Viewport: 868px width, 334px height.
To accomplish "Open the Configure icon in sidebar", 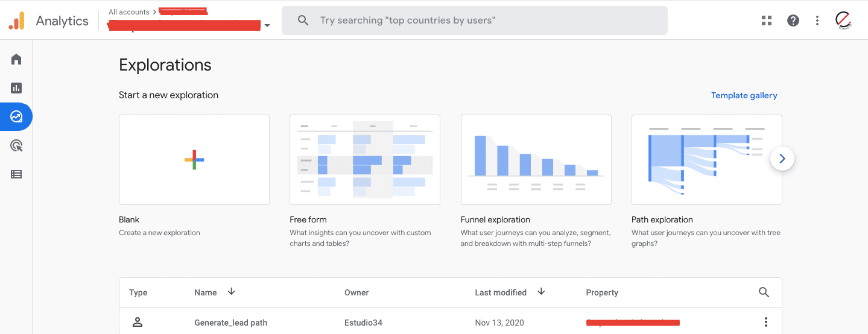I will click(16, 174).
